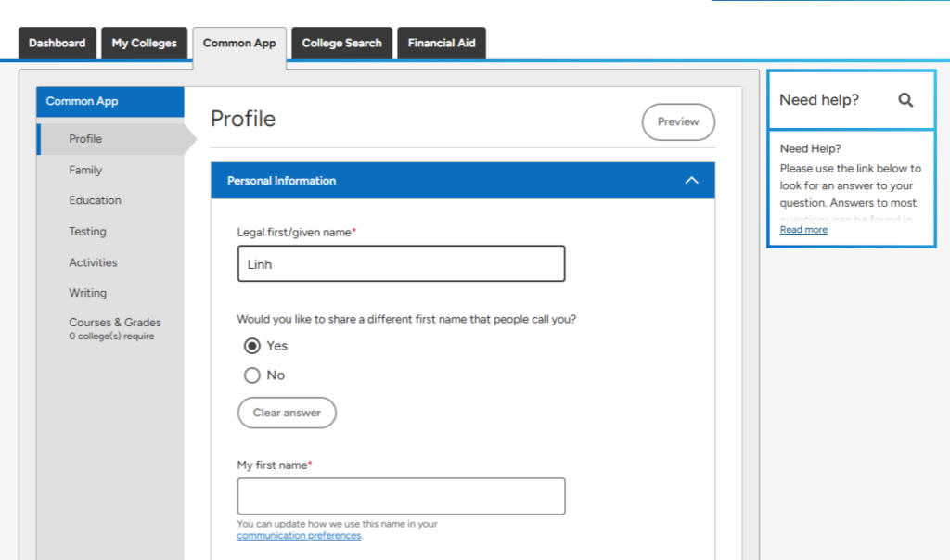The image size is (950, 560).
Task: Open the Financial Aid tab
Action: (442, 44)
